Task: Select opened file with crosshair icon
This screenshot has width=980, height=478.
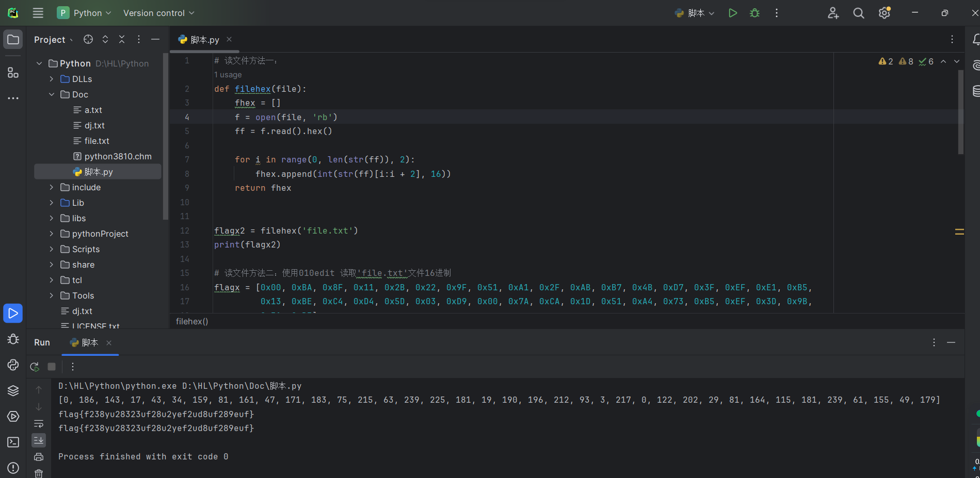Action: (x=88, y=39)
